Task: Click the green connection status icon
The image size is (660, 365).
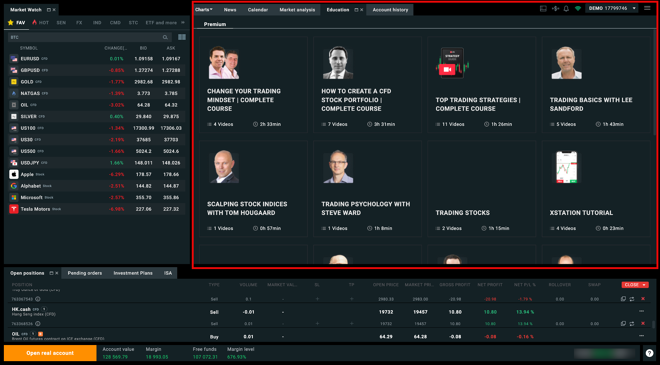Action: pos(578,8)
